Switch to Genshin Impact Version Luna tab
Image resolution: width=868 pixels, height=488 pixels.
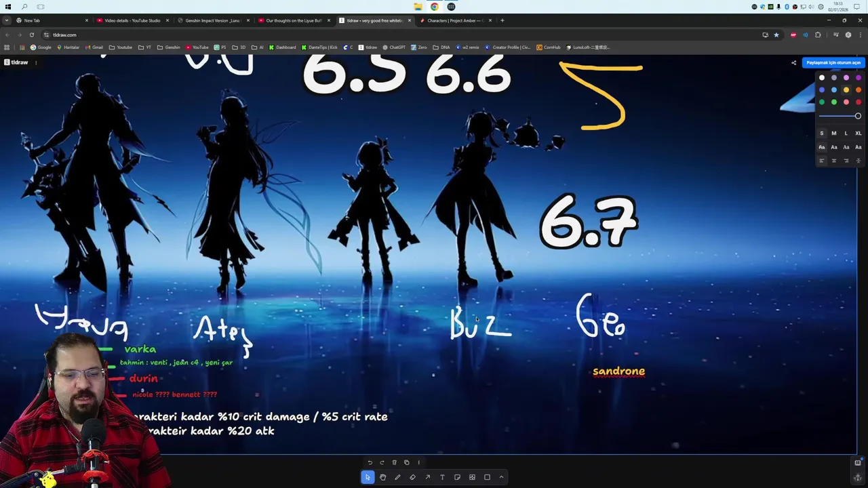point(213,20)
